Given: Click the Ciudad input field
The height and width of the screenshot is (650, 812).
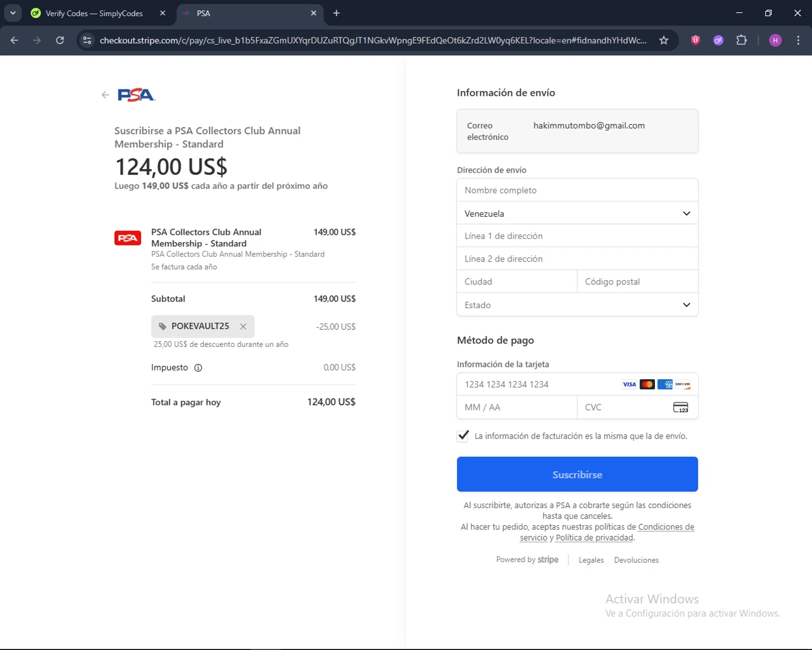Looking at the screenshot, I should tap(517, 282).
